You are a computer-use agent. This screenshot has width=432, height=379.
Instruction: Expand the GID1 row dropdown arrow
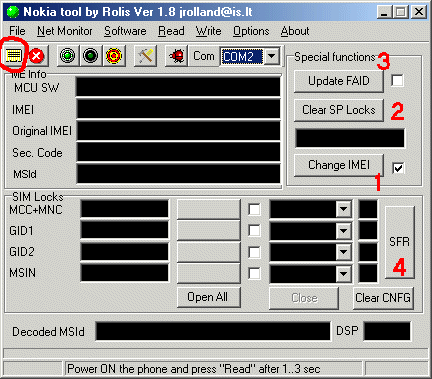click(x=343, y=231)
